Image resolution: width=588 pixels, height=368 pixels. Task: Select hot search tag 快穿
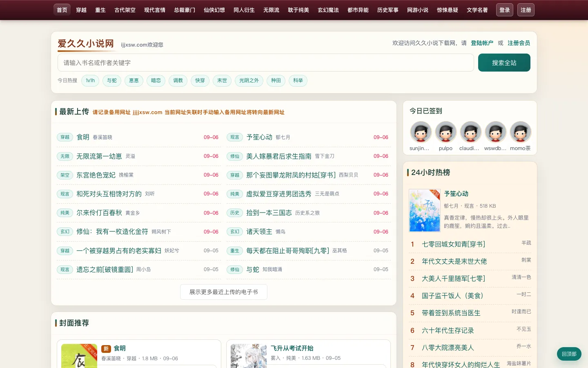[x=200, y=81]
